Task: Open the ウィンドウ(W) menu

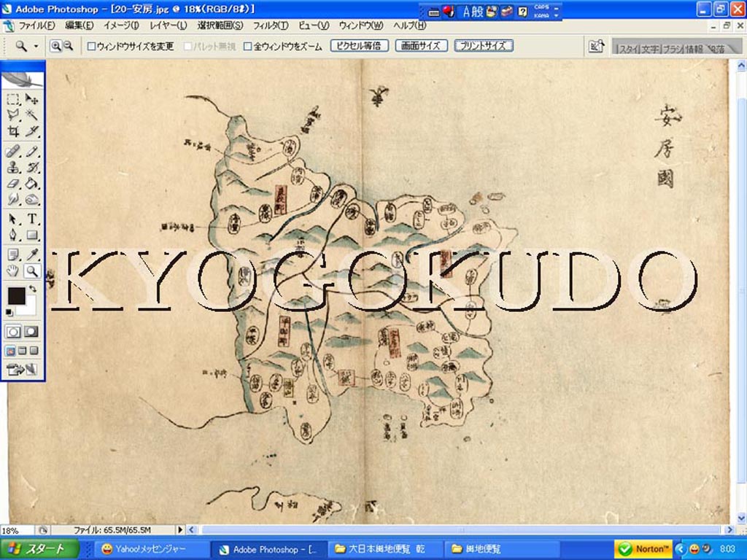Action: tap(360, 26)
